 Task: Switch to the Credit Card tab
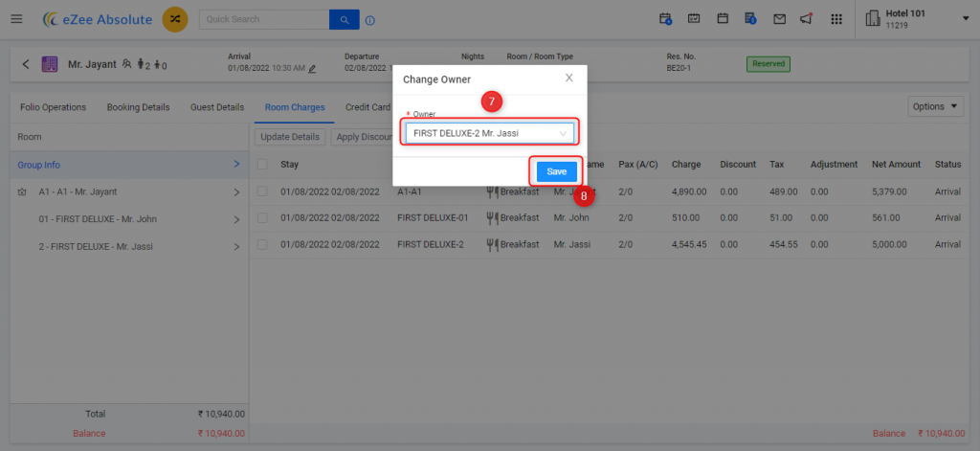pos(368,107)
